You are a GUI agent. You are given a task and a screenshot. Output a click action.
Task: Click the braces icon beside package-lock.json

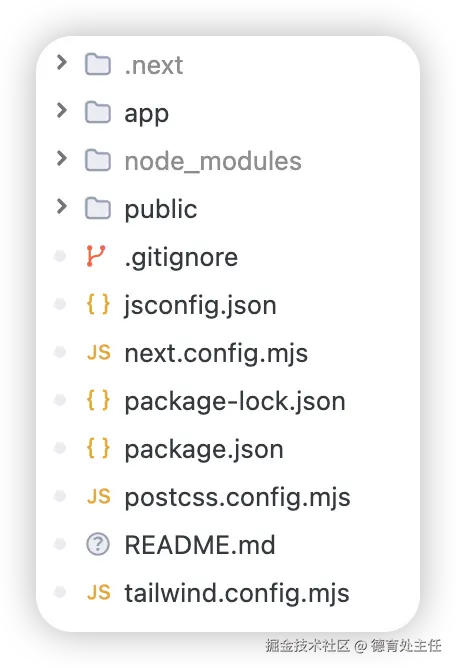[x=98, y=401]
